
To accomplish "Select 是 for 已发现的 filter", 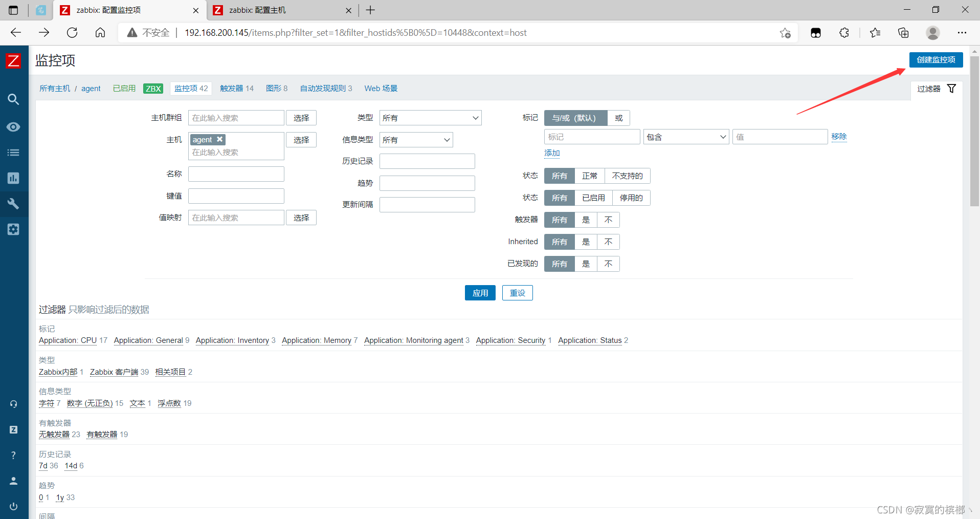I will coord(586,264).
